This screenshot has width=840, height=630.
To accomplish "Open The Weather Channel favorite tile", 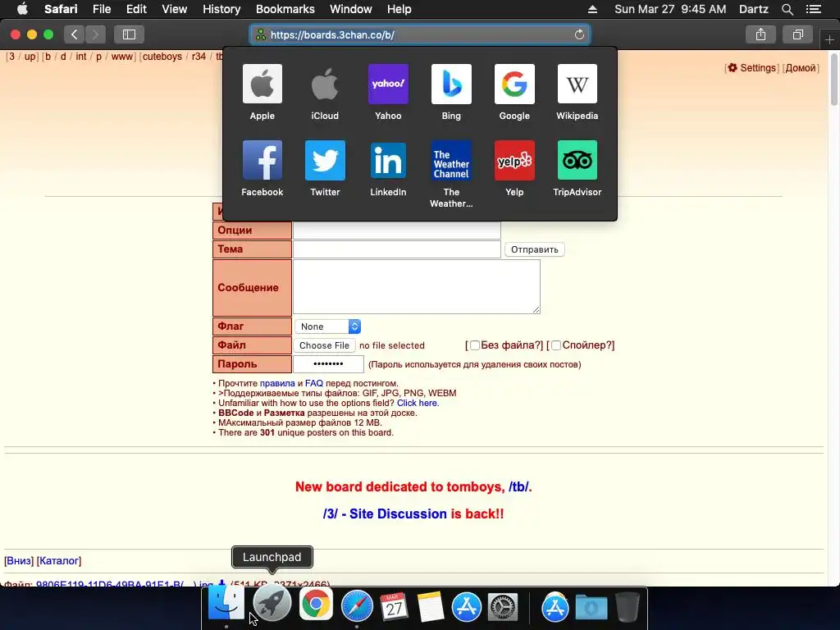I will [x=451, y=160].
